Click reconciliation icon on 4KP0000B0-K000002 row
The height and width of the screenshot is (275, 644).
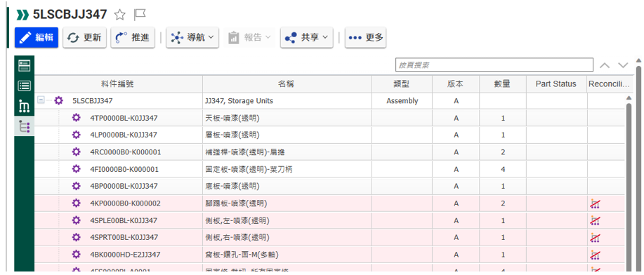tap(595, 203)
